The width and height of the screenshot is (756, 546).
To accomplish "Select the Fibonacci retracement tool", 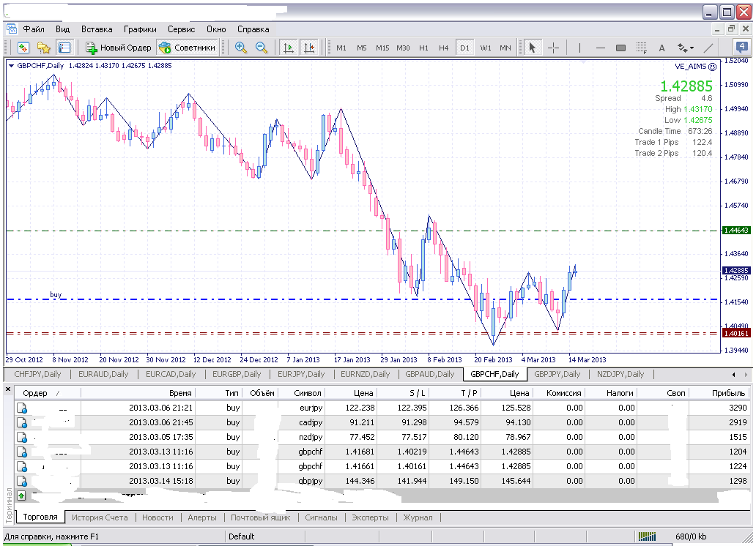I will [641, 48].
